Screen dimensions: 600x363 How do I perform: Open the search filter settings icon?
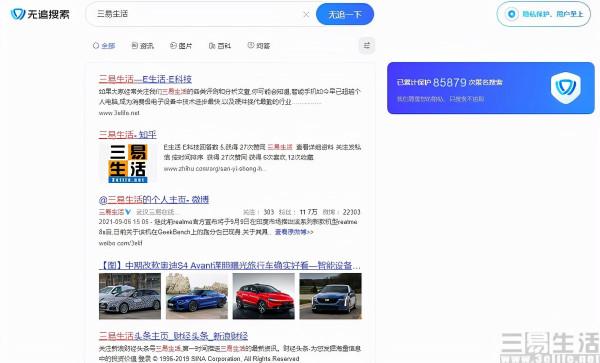tap(367, 46)
